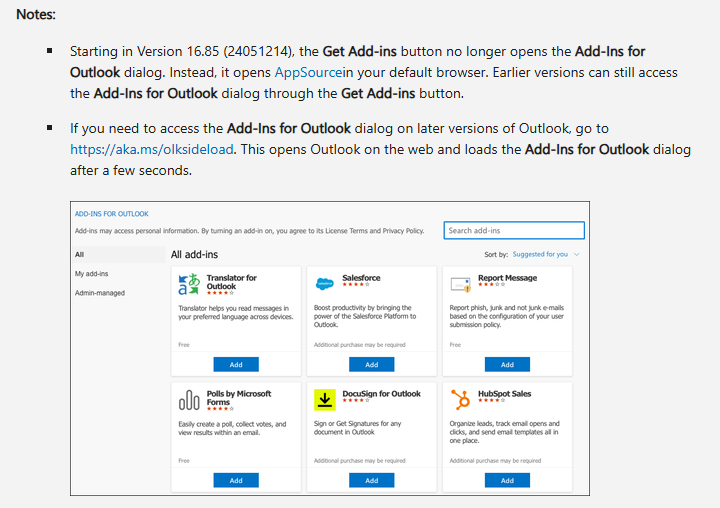Image resolution: width=720 pixels, height=508 pixels.
Task: Open the Report Message title
Action: pos(507,278)
